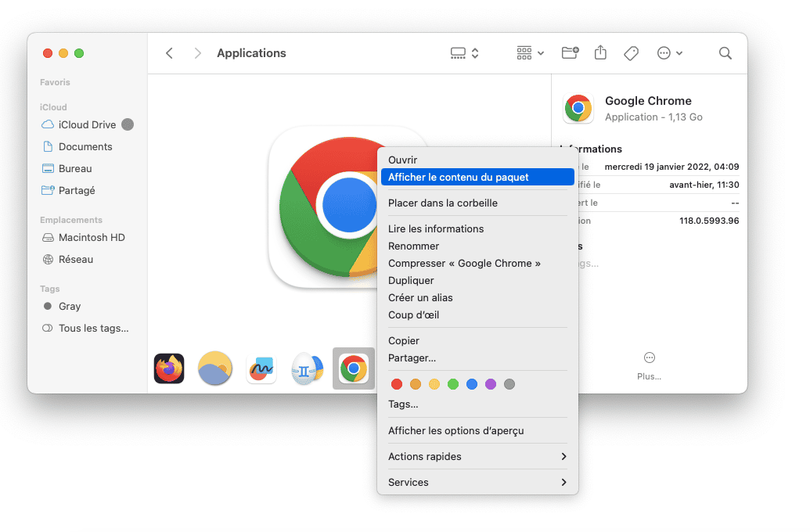The height and width of the screenshot is (532, 810).
Task: Choose Afficher le contenu du paquet
Action: pos(478,177)
